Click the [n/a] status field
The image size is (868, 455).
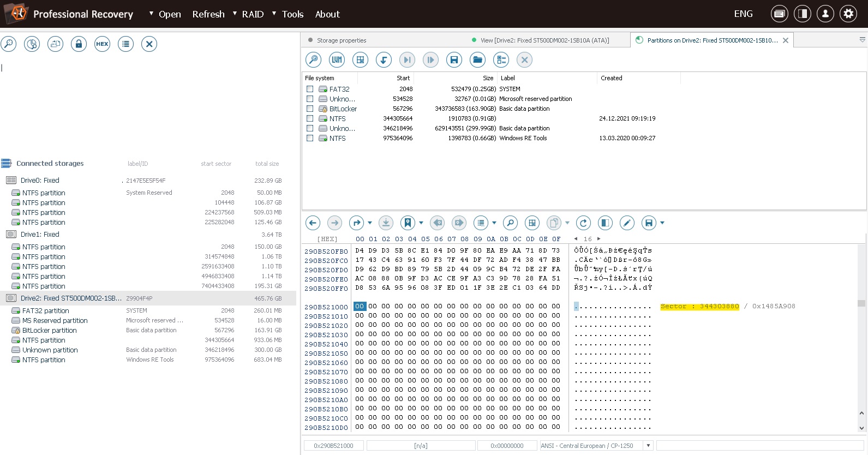tap(421, 446)
